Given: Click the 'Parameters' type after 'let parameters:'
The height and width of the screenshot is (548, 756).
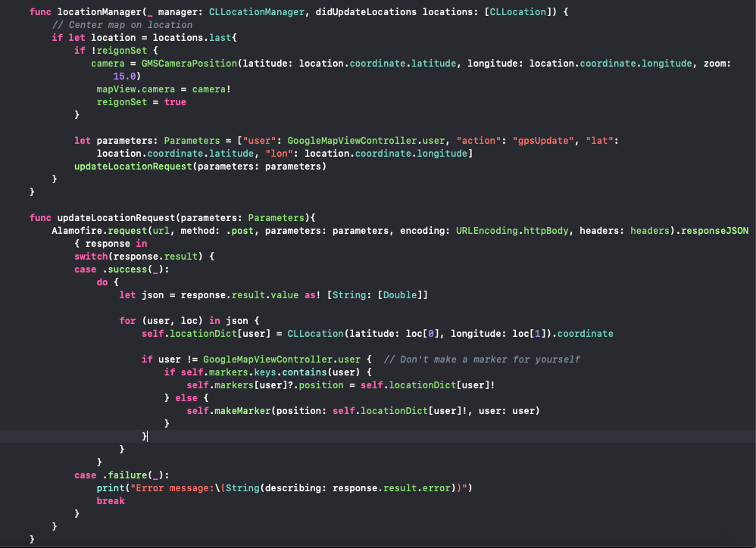Looking at the screenshot, I should [x=192, y=141].
